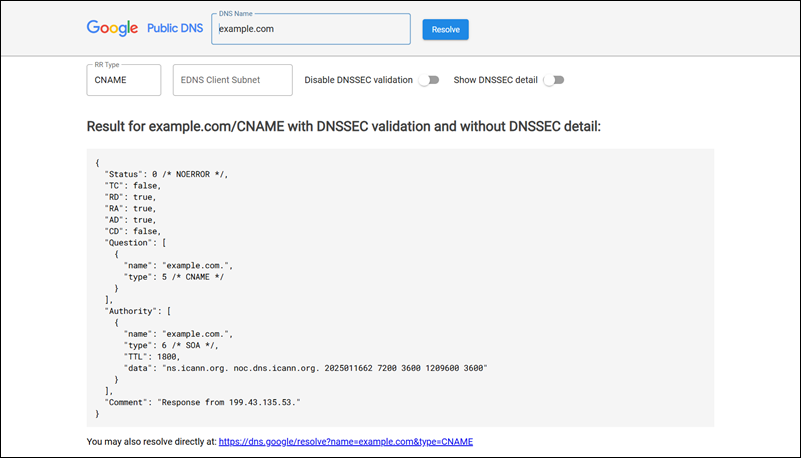Click the "TTL": 1800 line
Screen dimensions: 801x458
152,357
